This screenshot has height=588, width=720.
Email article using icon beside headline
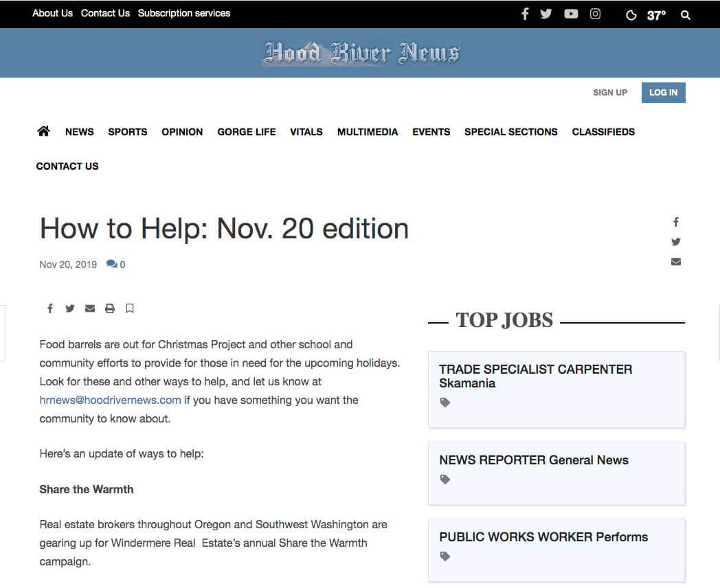pyautogui.click(x=676, y=262)
